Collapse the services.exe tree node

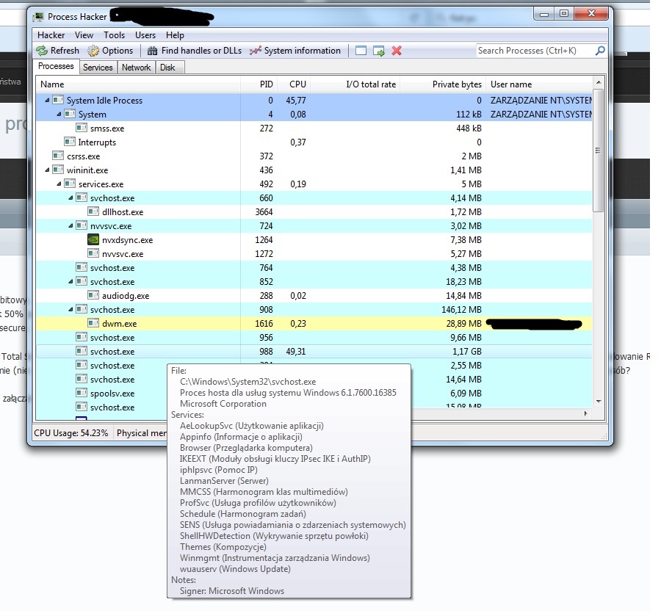[x=59, y=184]
